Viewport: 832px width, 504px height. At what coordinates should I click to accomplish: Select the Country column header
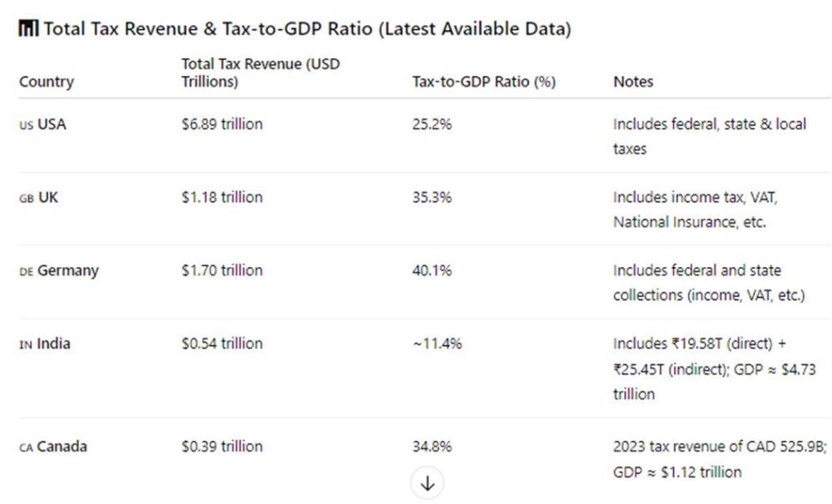pos(47,82)
